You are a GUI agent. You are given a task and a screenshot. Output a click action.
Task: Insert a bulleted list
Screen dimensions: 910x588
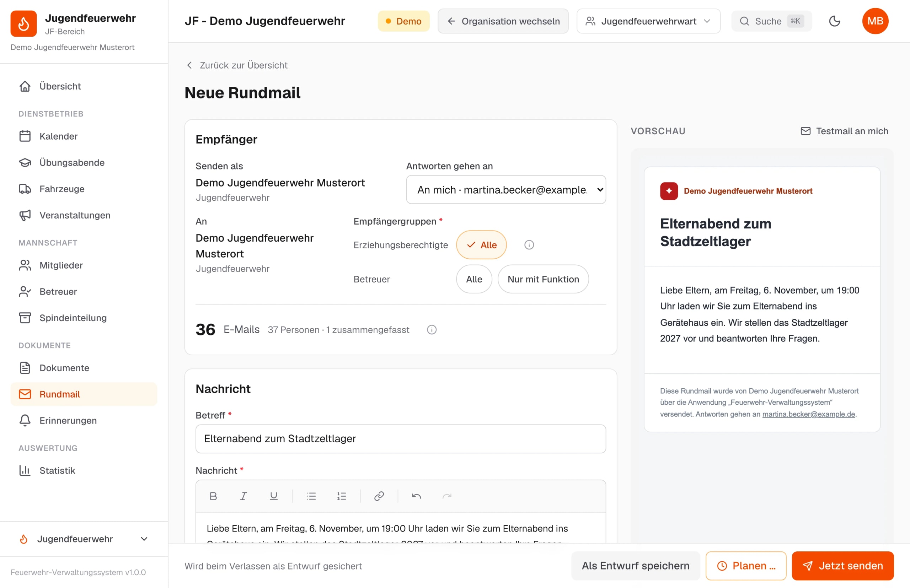tap(311, 496)
